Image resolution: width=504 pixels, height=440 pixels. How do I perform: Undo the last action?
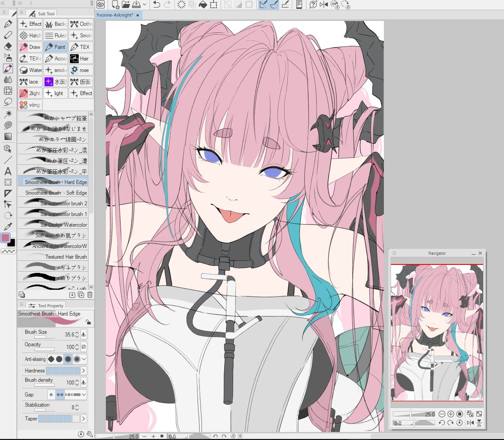click(x=157, y=4)
